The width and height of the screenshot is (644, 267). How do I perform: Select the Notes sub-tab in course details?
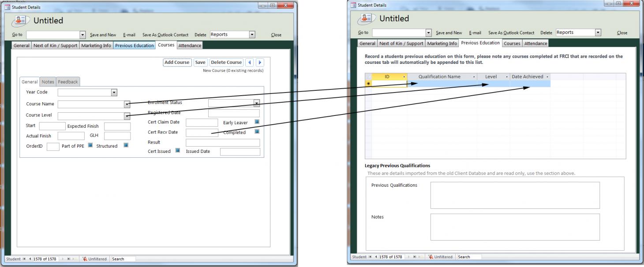[x=48, y=82]
